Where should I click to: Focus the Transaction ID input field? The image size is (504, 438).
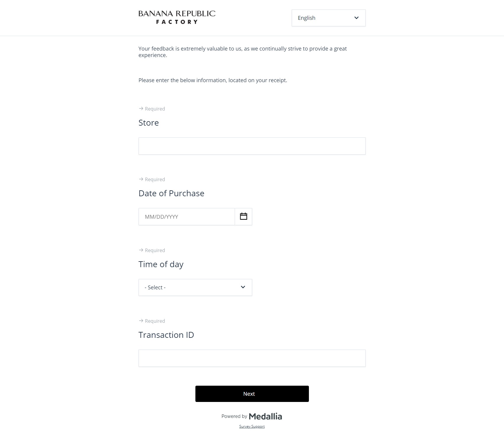pos(252,358)
